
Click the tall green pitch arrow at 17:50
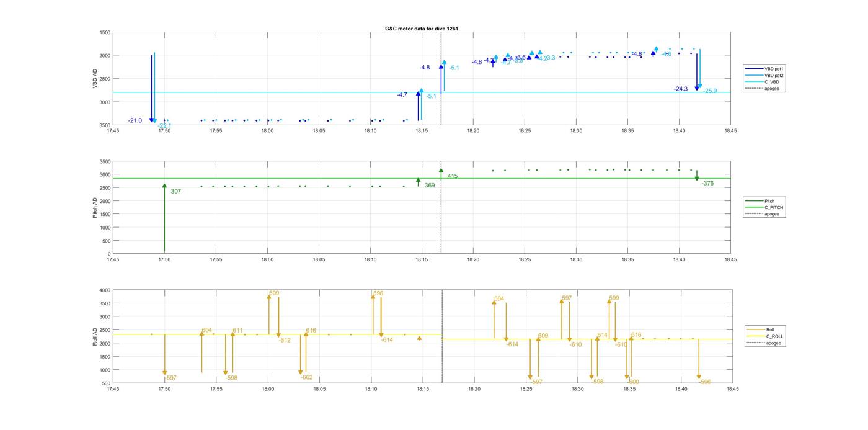[x=164, y=217]
